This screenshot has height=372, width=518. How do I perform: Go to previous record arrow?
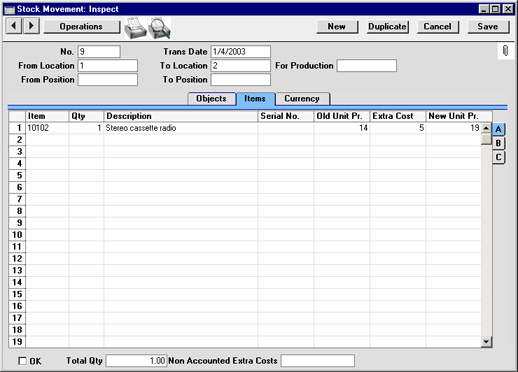coord(14,26)
